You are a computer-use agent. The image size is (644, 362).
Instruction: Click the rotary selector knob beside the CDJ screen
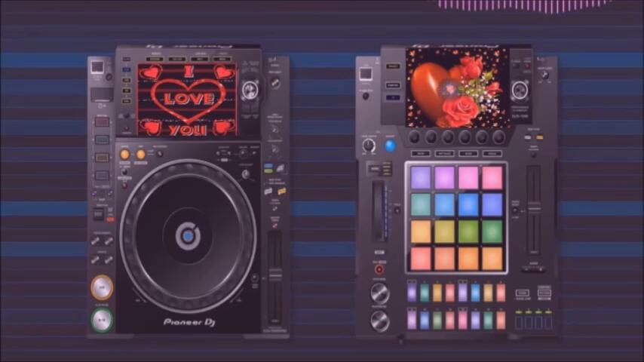point(250,90)
